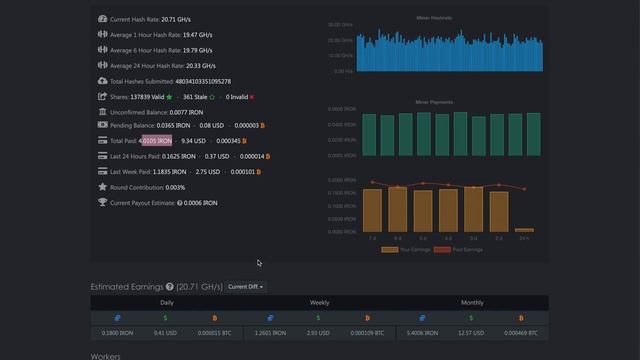Image resolution: width=640 pixels, height=360 pixels.
Task: Click the Bitcoin icon in the Last Week Paid row
Action: coord(258,172)
